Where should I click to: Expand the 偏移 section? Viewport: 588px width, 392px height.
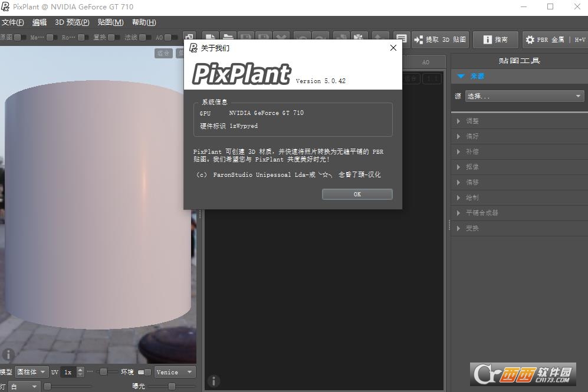click(x=520, y=182)
